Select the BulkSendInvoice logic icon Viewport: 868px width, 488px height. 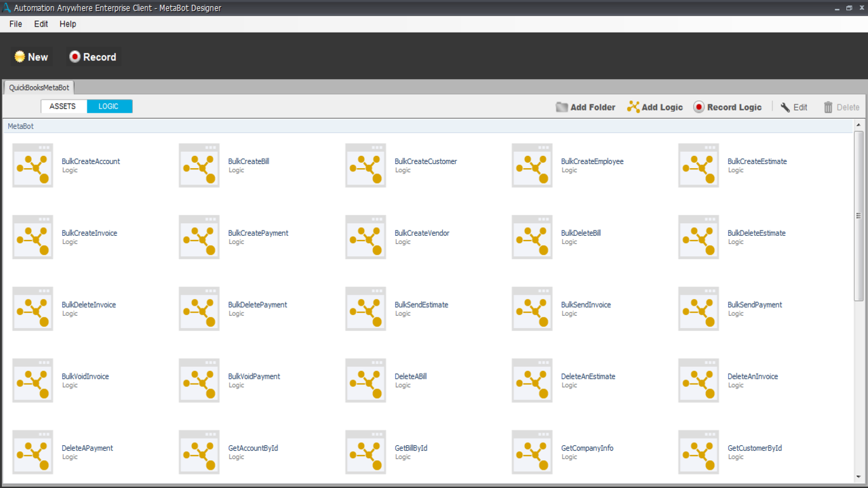point(532,309)
